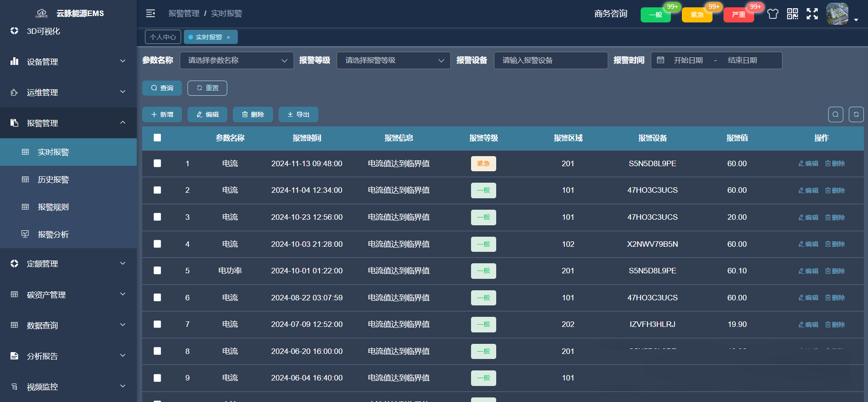Toggle fullscreen mode icon
The height and width of the screenshot is (402, 868).
coord(812,14)
